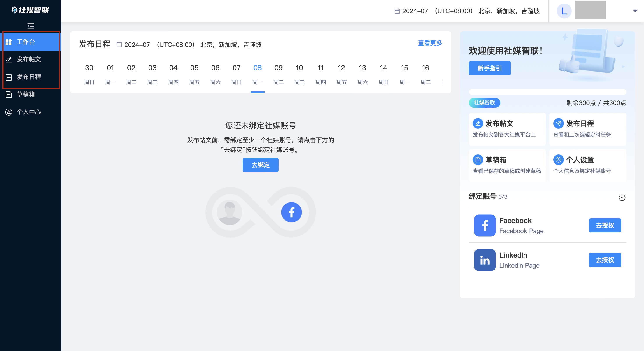Click the 发布帖文 pencil icon in sidebar
This screenshot has width=644, height=351.
coord(9,60)
